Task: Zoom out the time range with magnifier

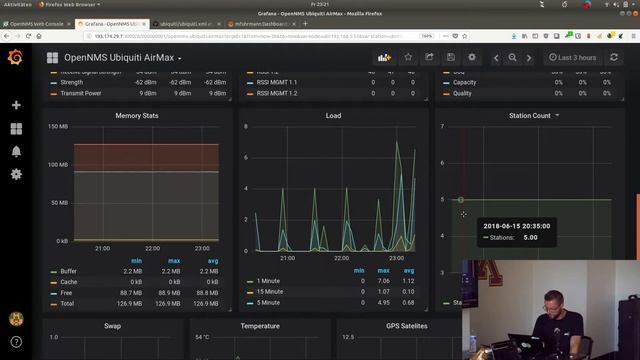Action: coord(512,58)
